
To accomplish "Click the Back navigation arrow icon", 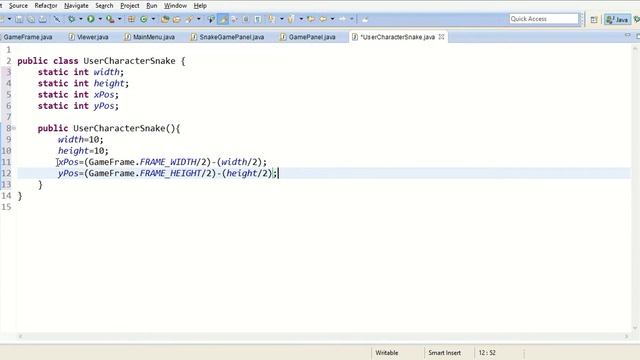I will (323, 19).
